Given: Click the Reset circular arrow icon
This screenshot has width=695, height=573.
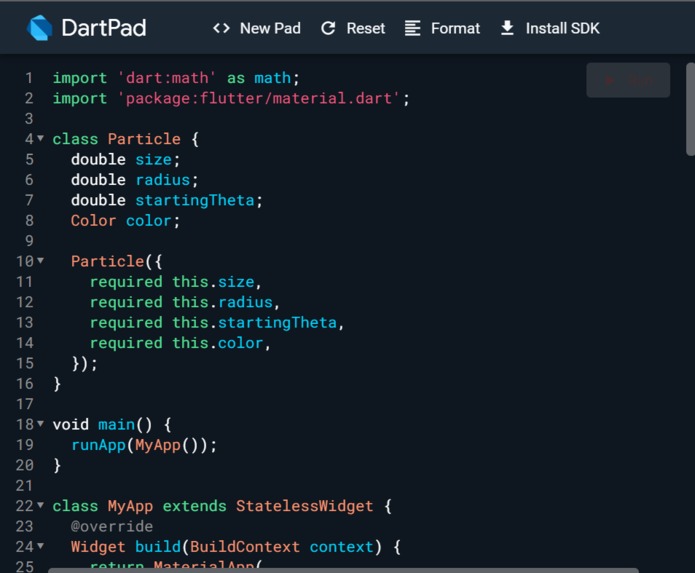Looking at the screenshot, I should coord(328,28).
